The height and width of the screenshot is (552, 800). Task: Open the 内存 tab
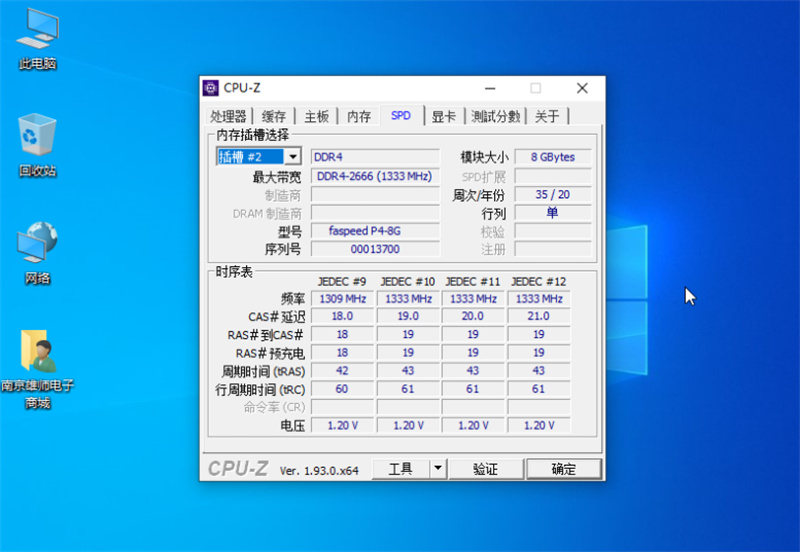359,116
